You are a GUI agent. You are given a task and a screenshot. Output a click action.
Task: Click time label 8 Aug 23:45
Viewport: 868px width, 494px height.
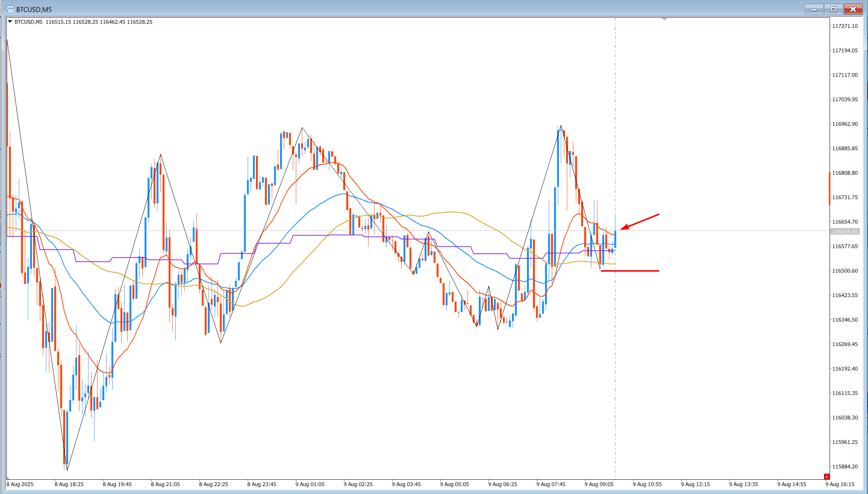pos(262,484)
